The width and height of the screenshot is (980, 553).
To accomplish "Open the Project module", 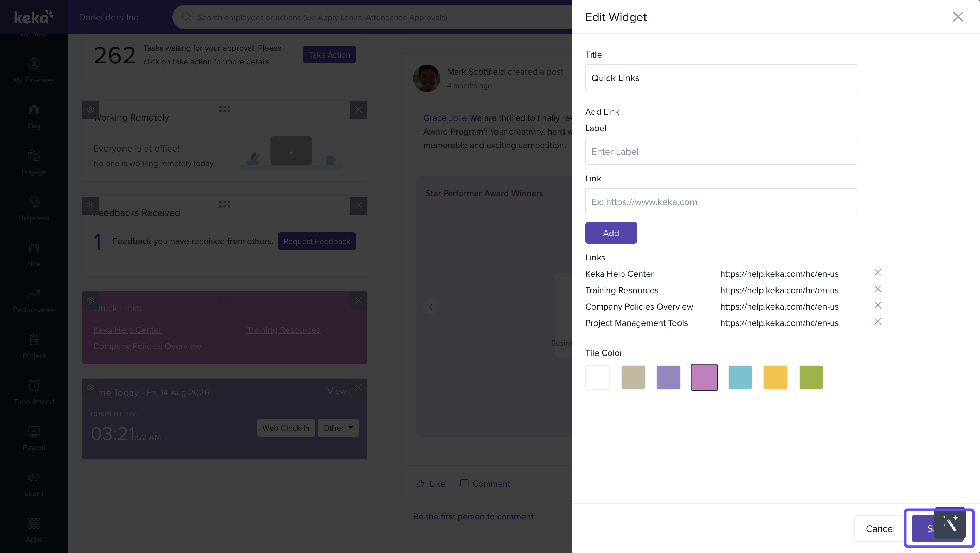I will coord(34,347).
